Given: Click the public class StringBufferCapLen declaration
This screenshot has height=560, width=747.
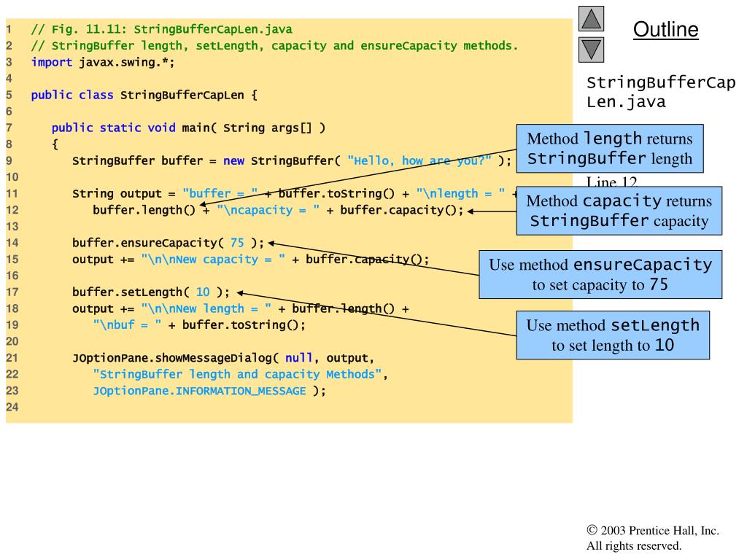Looking at the screenshot, I should pyautogui.click(x=144, y=96).
